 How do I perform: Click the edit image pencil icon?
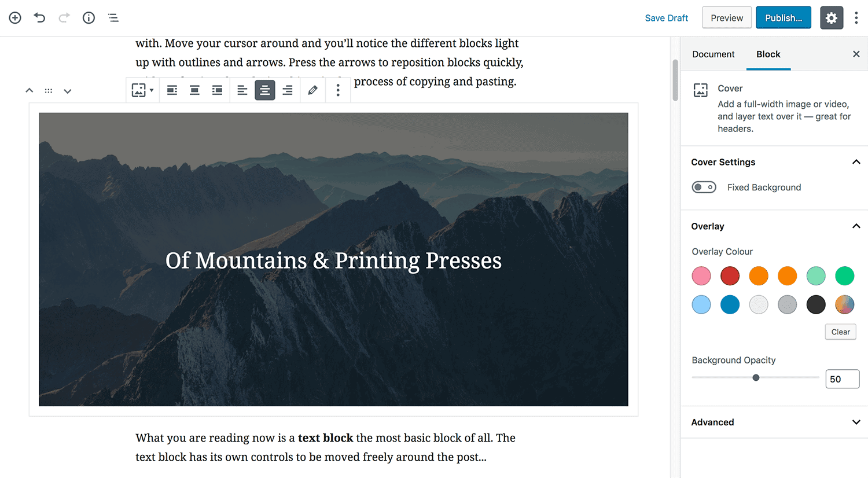(x=312, y=90)
